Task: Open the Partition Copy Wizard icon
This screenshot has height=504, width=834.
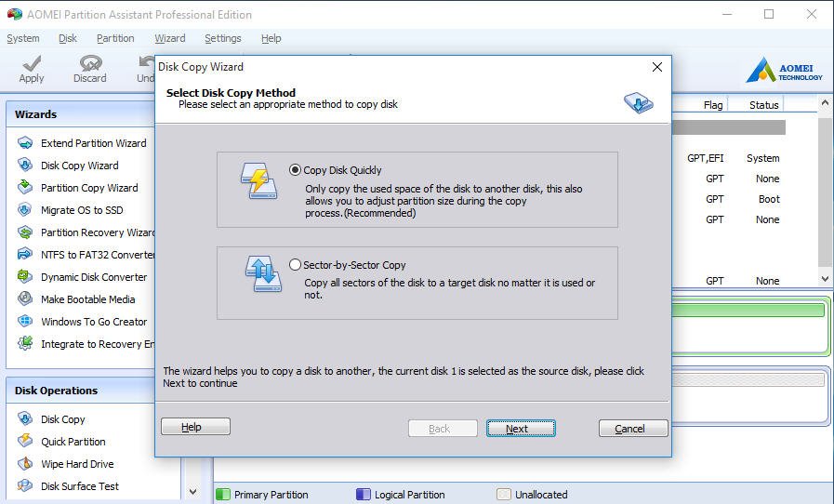Action: pos(25,187)
